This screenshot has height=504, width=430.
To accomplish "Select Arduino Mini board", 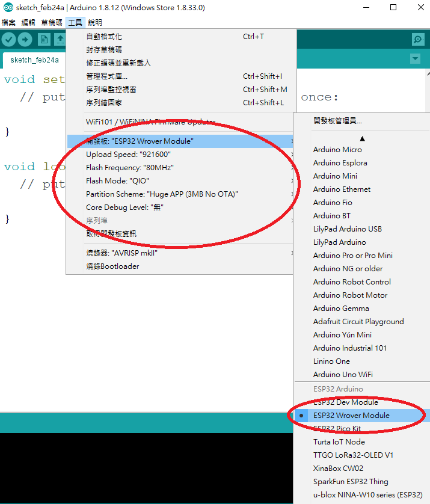I will point(362,176).
